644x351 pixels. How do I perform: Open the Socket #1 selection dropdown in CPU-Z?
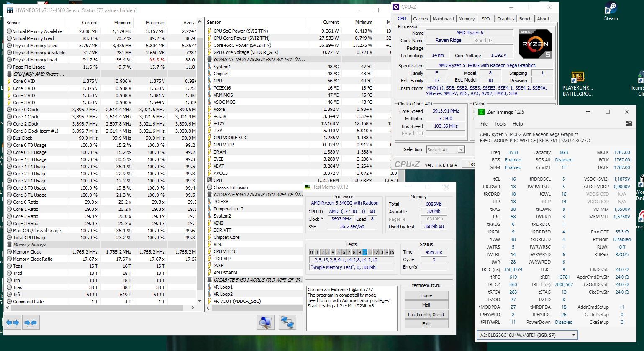[445, 149]
